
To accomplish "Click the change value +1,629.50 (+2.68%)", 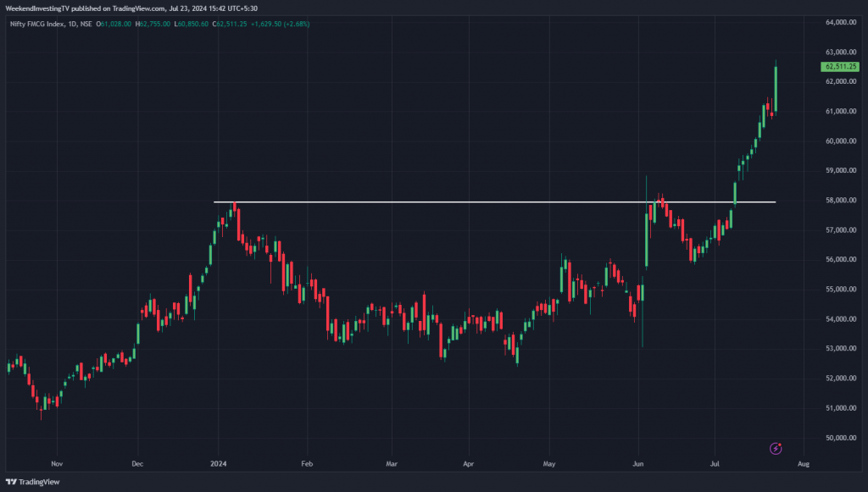I will point(280,25).
